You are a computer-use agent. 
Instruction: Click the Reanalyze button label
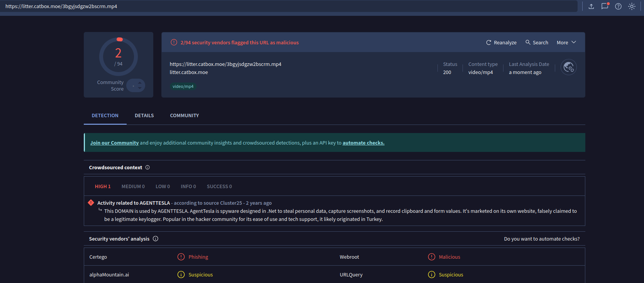(505, 43)
